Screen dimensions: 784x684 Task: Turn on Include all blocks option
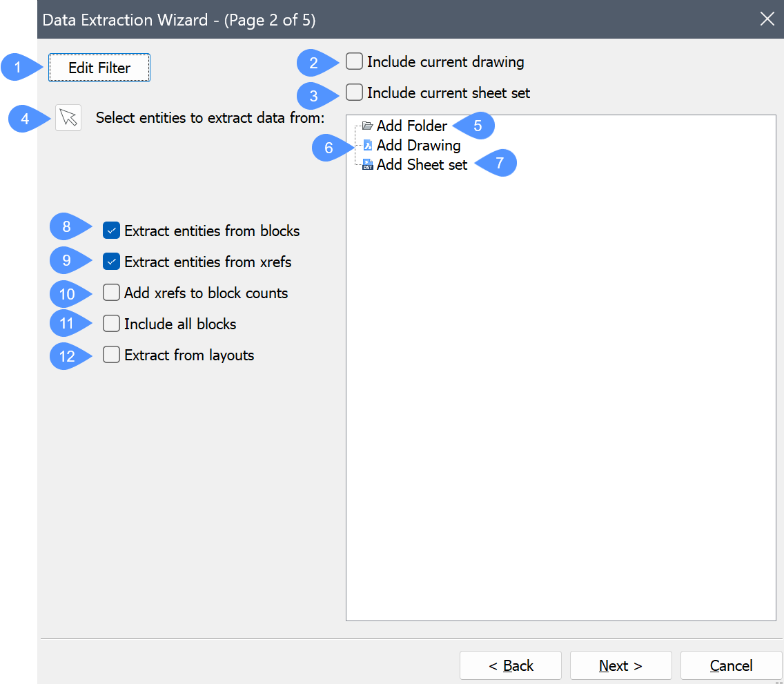(111, 324)
